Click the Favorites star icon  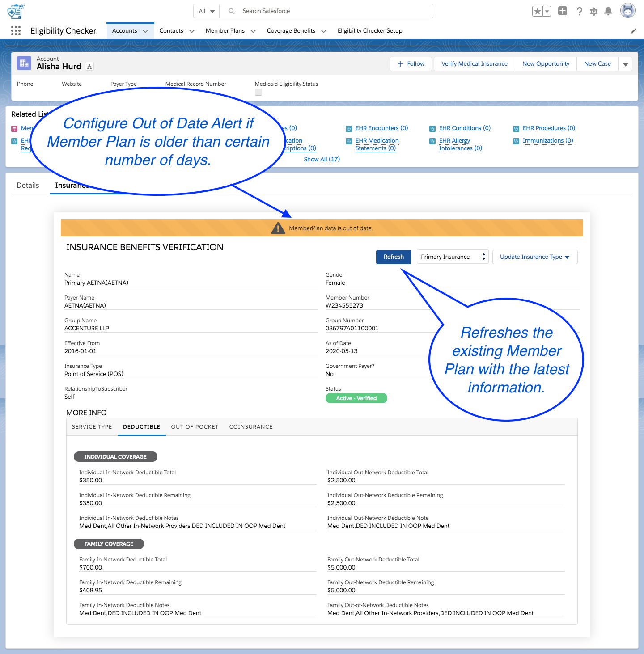[x=537, y=11]
